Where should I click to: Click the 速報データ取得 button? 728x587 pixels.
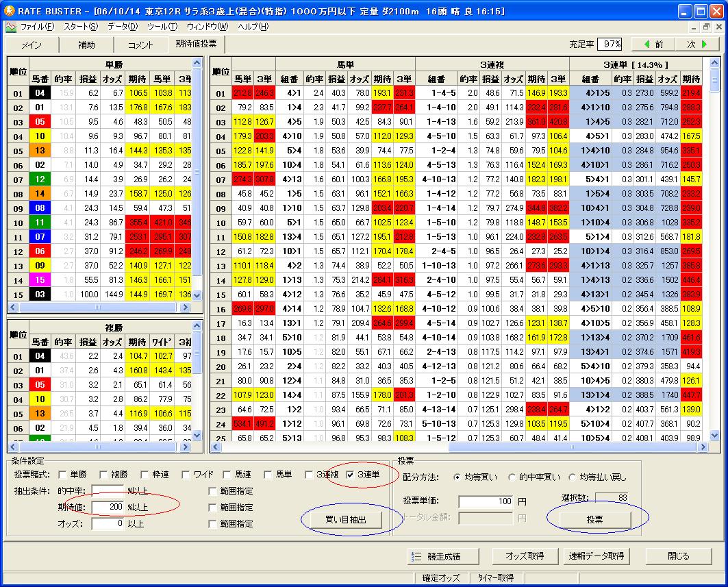tap(597, 556)
